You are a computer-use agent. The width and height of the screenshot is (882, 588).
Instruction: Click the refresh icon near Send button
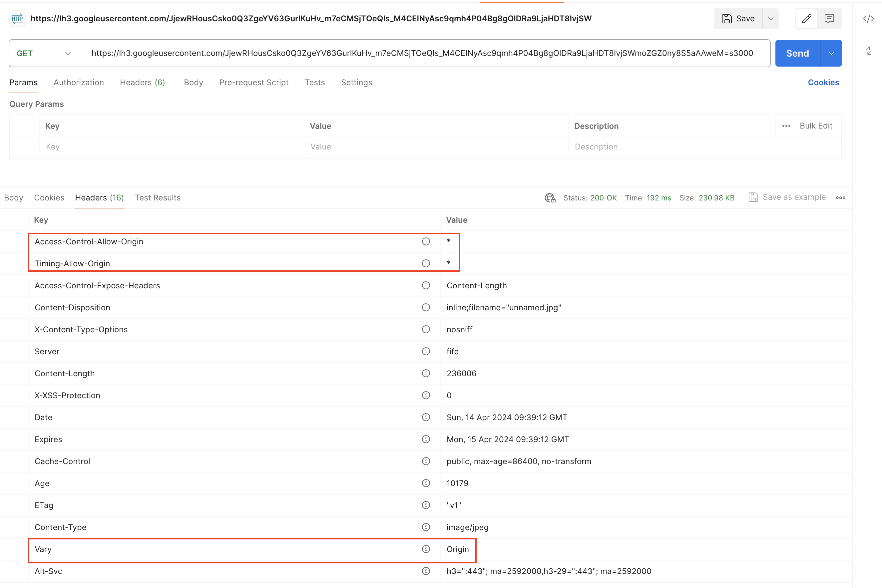tap(868, 51)
